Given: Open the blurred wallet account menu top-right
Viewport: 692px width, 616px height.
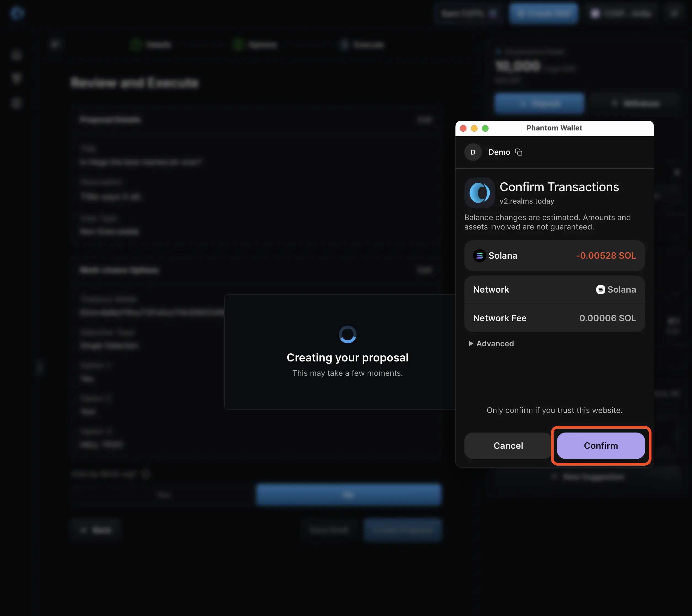Looking at the screenshot, I should point(621,13).
